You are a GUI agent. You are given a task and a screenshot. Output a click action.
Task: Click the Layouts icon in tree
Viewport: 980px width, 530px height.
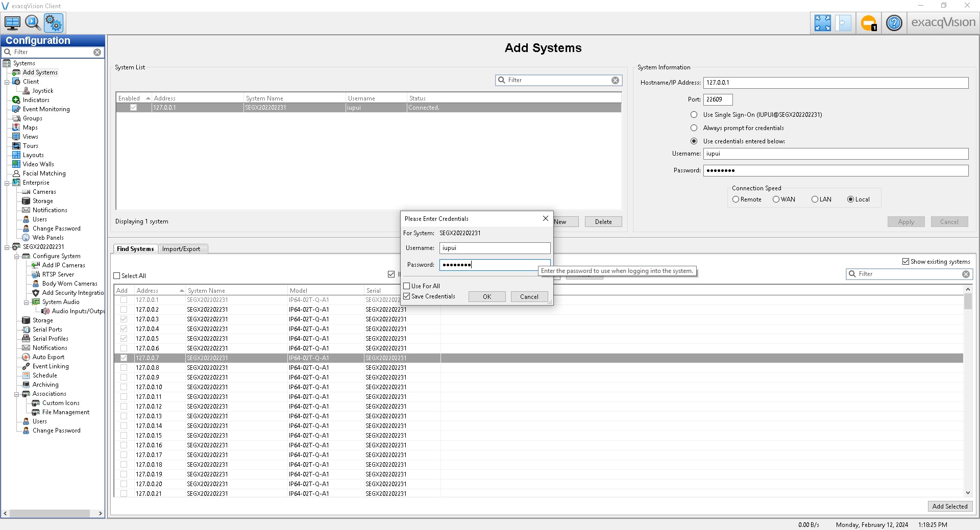tap(16, 155)
